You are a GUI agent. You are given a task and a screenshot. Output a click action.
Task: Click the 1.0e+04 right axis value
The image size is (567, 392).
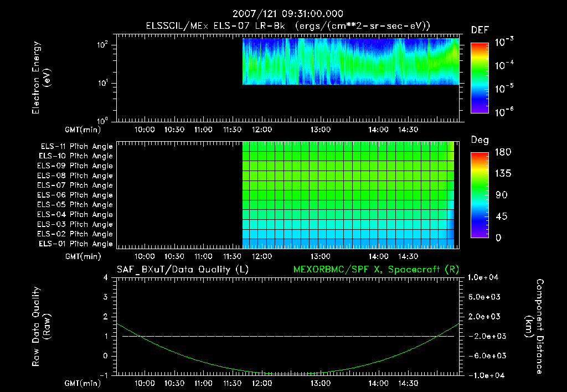click(x=483, y=278)
